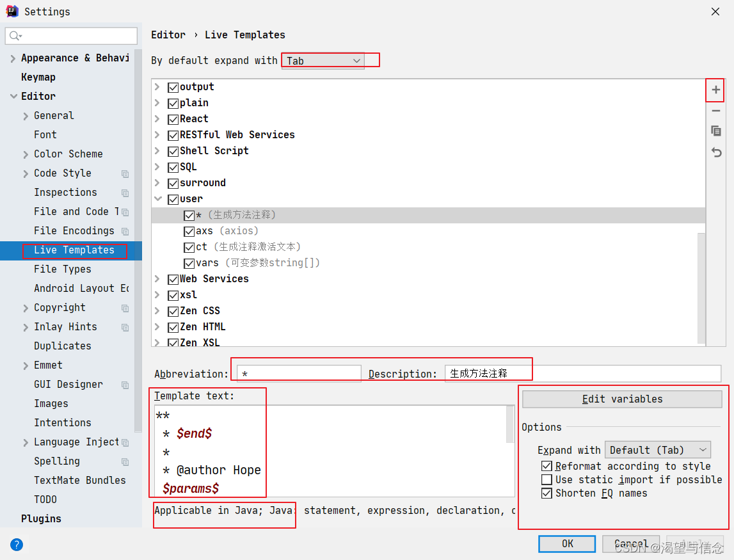Click the Abbreviation input field
Screen dimensions: 734x560
point(299,374)
